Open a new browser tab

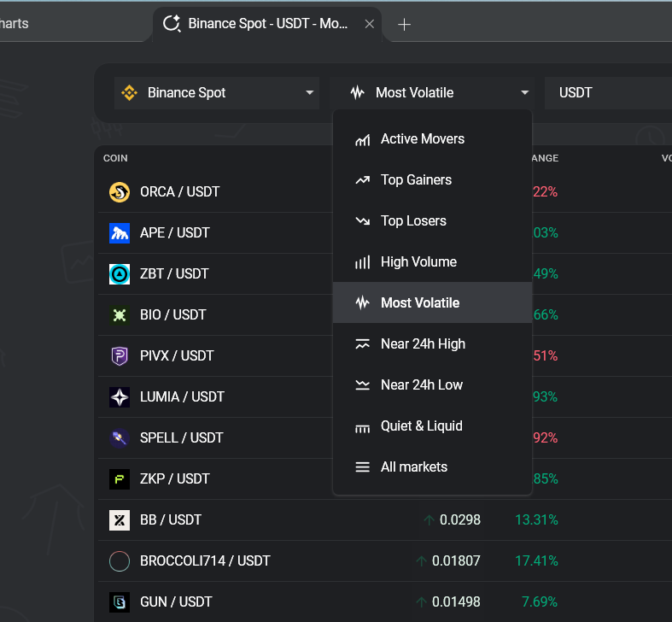click(x=405, y=24)
